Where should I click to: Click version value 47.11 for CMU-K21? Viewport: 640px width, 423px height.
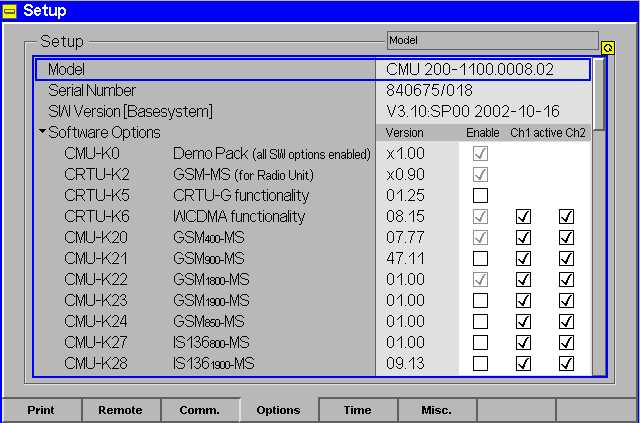click(405, 258)
